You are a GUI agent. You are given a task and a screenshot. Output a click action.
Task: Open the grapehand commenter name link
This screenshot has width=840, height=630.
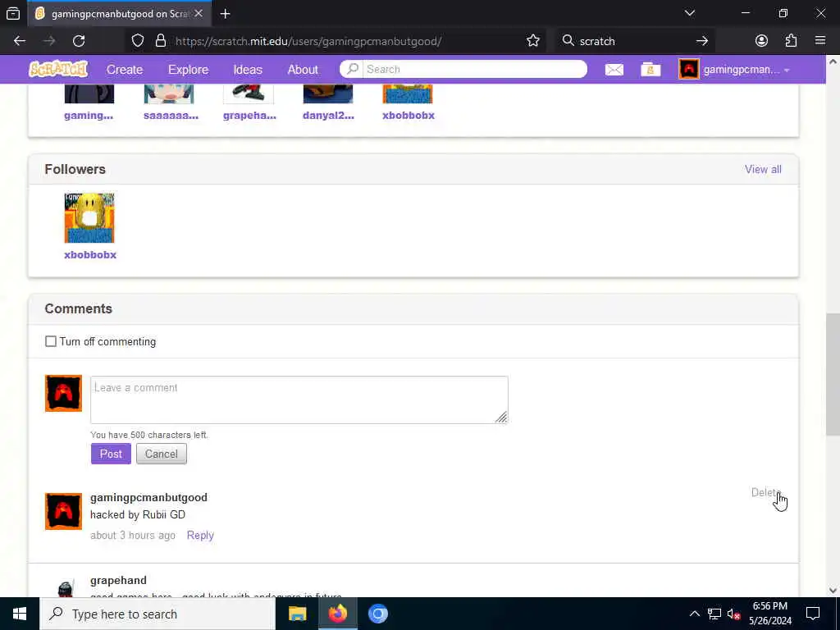118,580
